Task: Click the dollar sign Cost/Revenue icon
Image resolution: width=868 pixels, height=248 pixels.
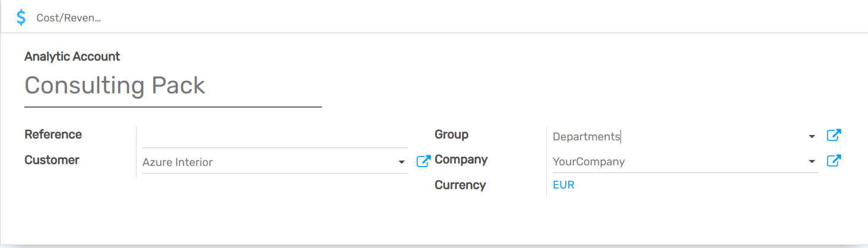Action: coord(21,17)
